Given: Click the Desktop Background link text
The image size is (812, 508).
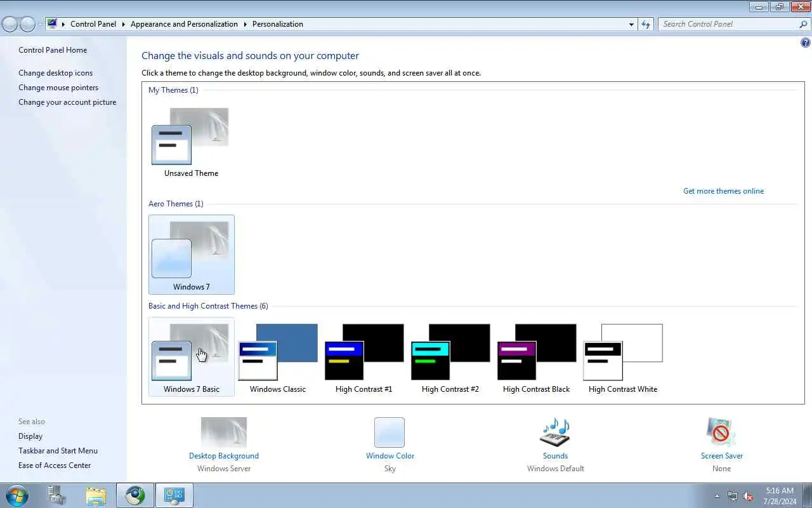Looking at the screenshot, I should 224,456.
